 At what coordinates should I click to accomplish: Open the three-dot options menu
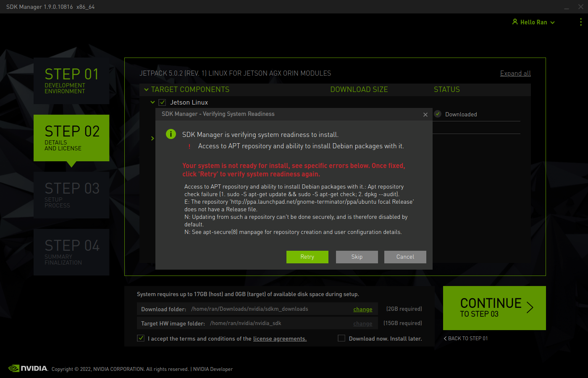coord(581,22)
